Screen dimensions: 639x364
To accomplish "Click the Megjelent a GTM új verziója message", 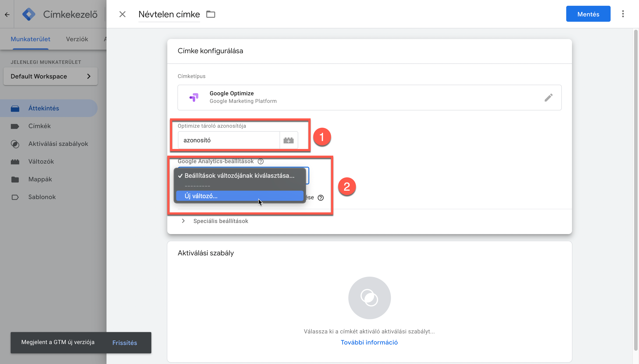I will 58,342.
